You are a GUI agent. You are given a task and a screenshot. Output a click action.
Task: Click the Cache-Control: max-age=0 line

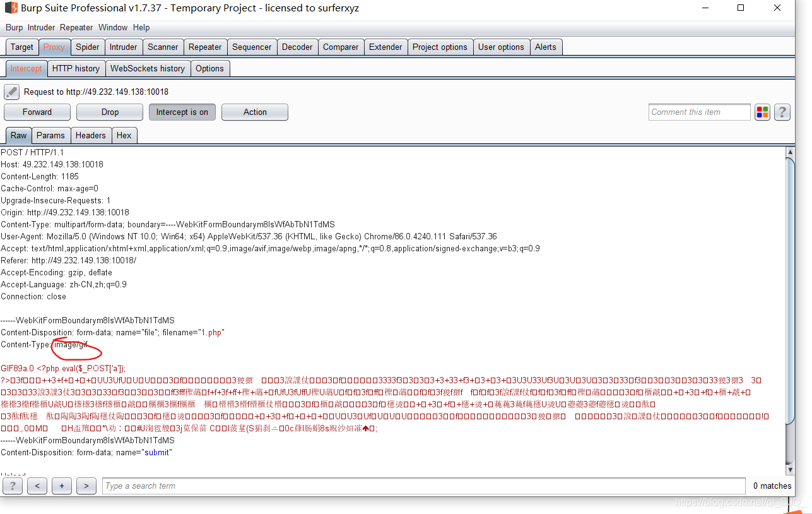pyautogui.click(x=49, y=188)
